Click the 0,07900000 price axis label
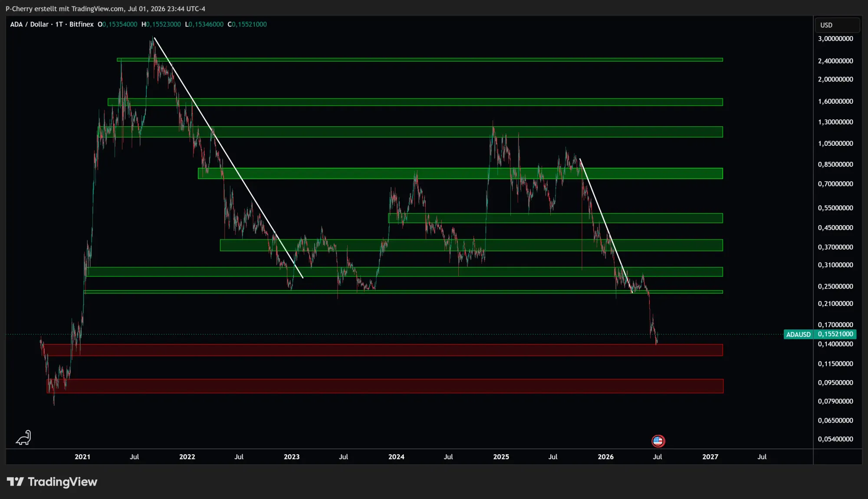This screenshot has height=499, width=868. click(835, 401)
